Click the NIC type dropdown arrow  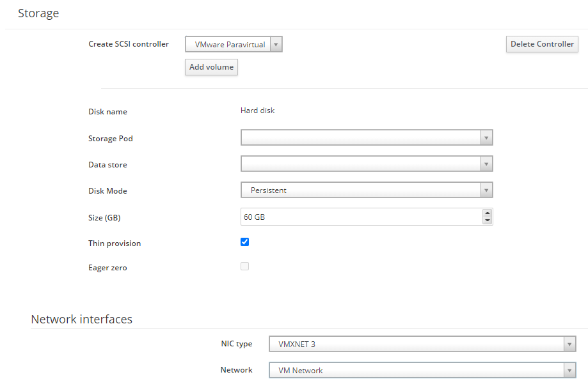(569, 344)
